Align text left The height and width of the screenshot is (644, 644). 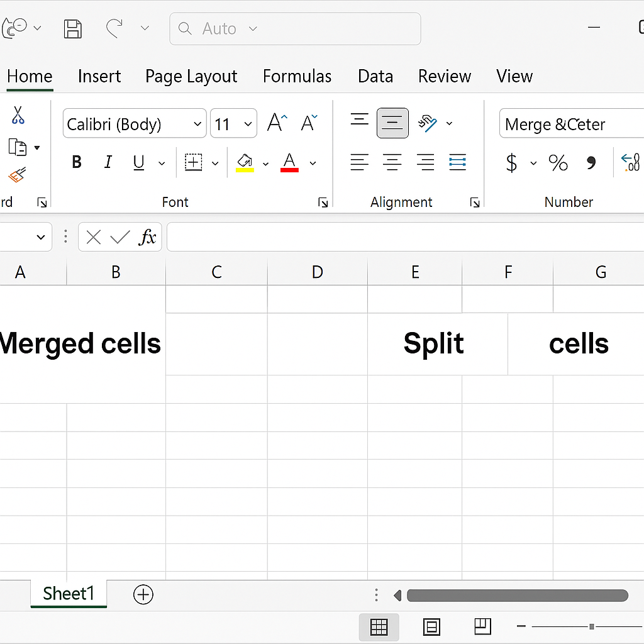click(359, 162)
